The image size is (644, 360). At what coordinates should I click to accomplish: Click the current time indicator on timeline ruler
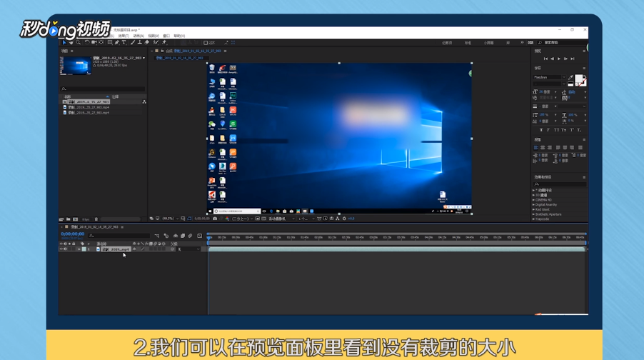209,237
